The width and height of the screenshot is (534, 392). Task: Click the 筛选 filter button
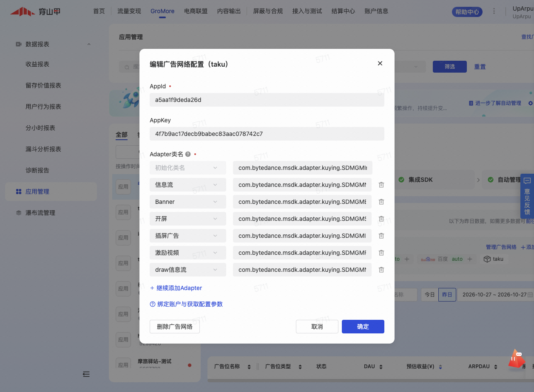tap(450, 67)
